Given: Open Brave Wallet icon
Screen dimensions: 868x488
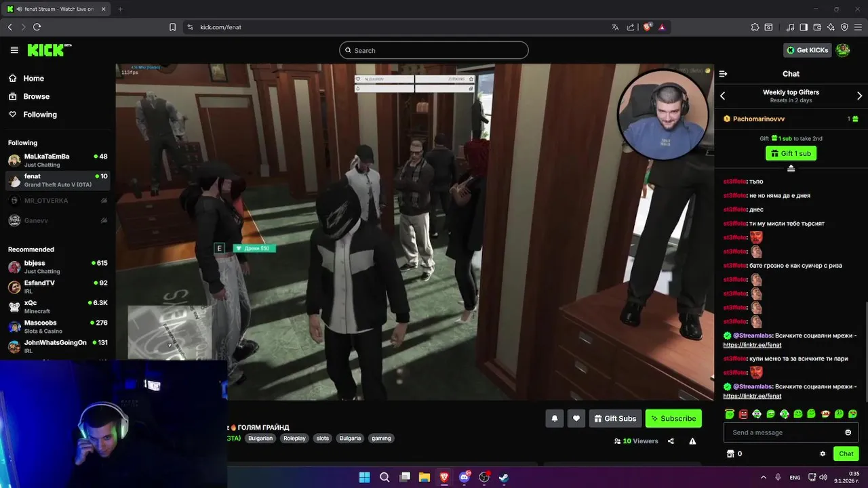Looking at the screenshot, I should 817,27.
